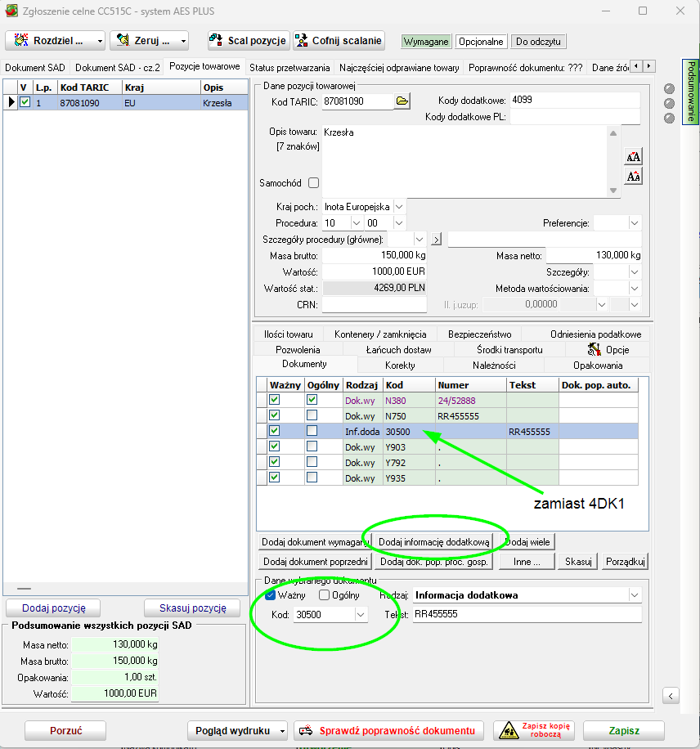Open the Należności tab
Screen dimensions: 700x749
[494, 366]
